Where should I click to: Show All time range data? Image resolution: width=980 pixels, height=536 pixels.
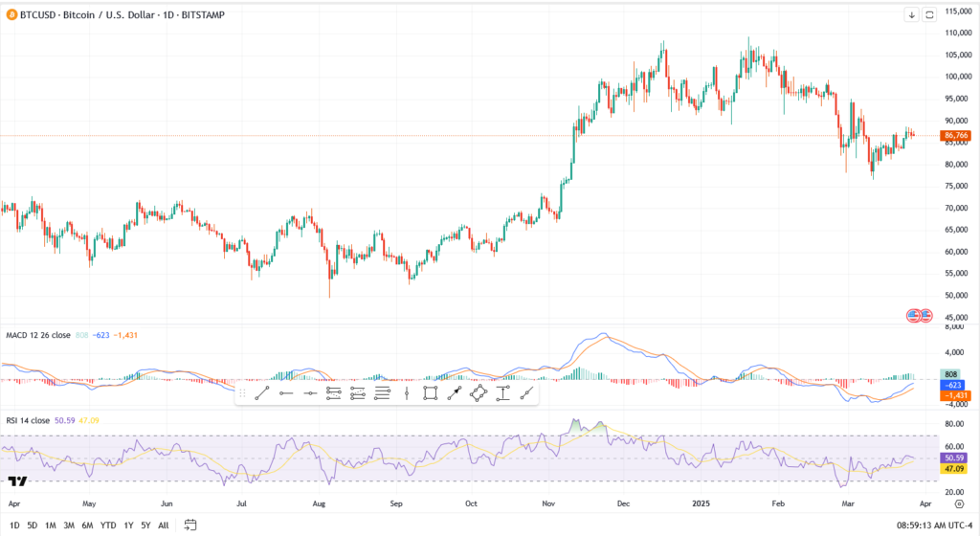(x=163, y=525)
